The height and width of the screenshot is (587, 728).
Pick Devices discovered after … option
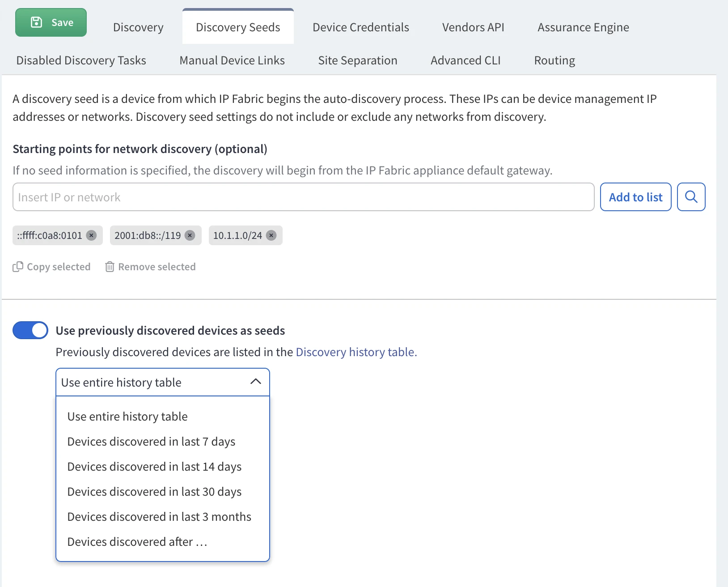137,542
